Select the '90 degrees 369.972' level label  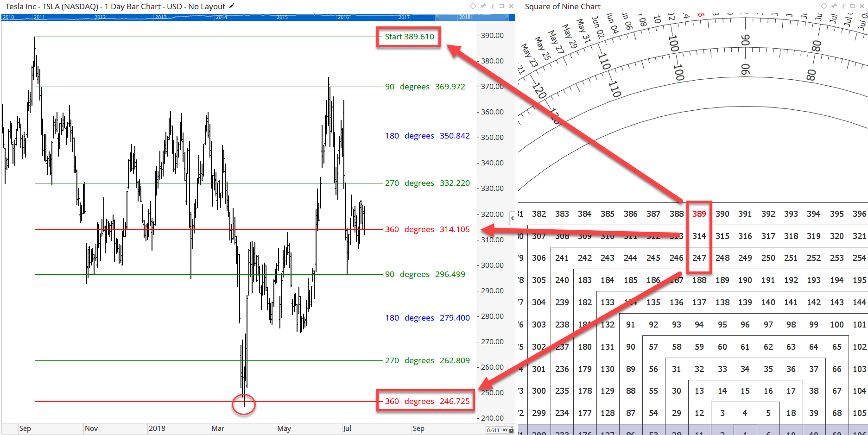425,87
